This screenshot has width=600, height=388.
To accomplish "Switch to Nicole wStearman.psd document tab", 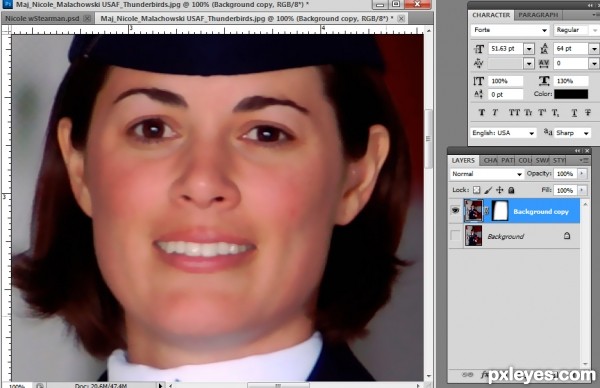I will [42, 18].
